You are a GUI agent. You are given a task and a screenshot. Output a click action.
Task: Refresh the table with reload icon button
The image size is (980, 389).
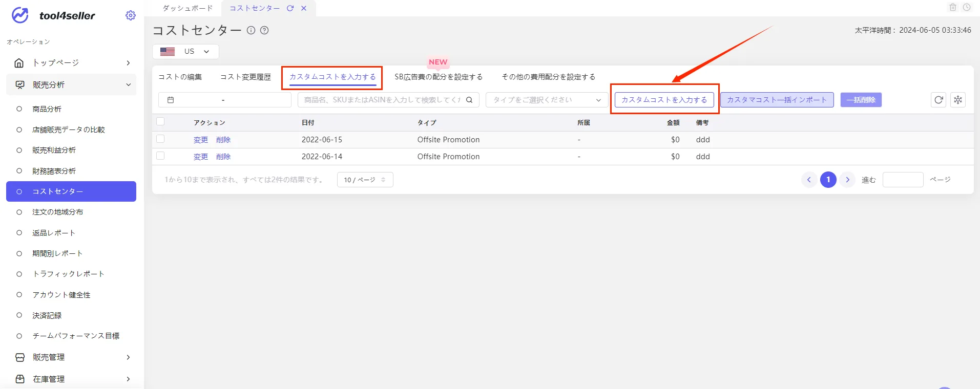pyautogui.click(x=939, y=100)
